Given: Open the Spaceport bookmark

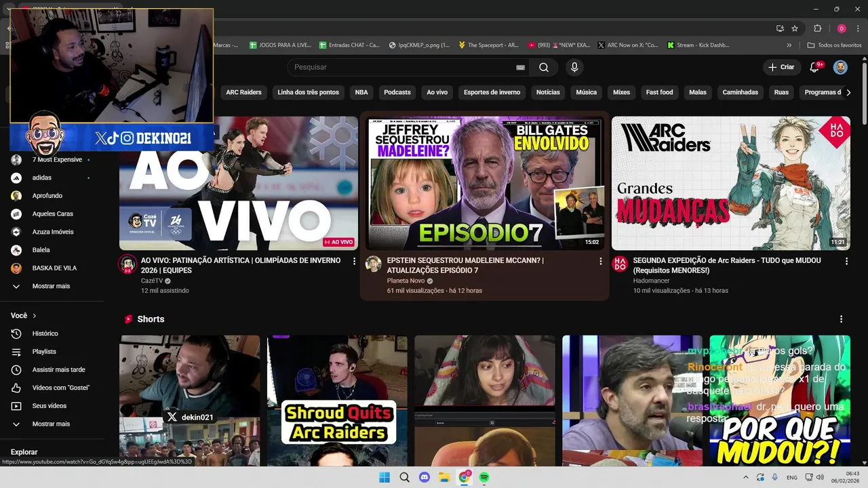Looking at the screenshot, I should tap(488, 45).
